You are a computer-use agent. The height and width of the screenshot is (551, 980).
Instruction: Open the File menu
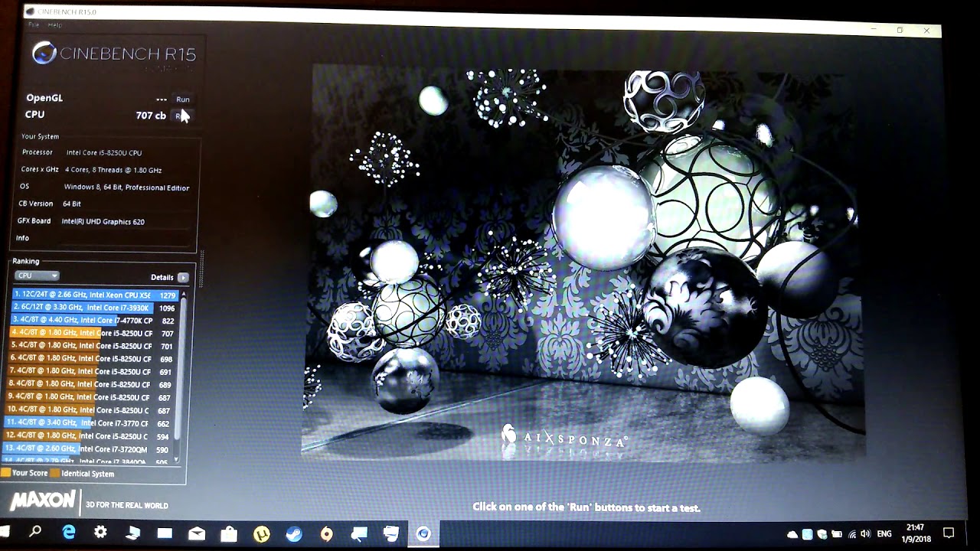(x=34, y=24)
